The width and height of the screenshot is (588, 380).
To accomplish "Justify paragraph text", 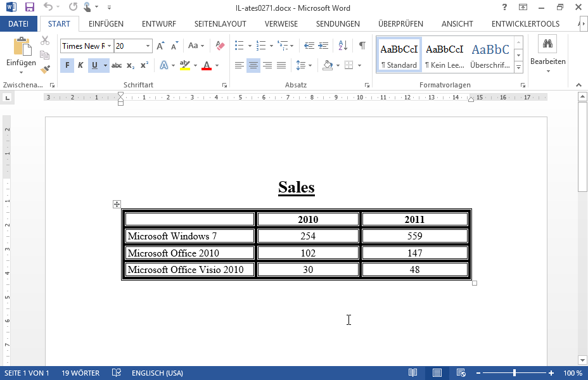I will pyautogui.click(x=281, y=66).
